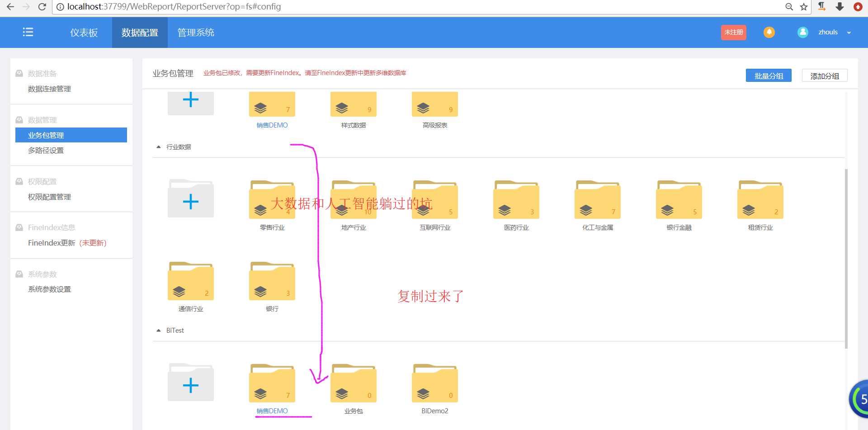Open FineIndex更新 in sidebar
868x430 pixels.
coord(67,243)
